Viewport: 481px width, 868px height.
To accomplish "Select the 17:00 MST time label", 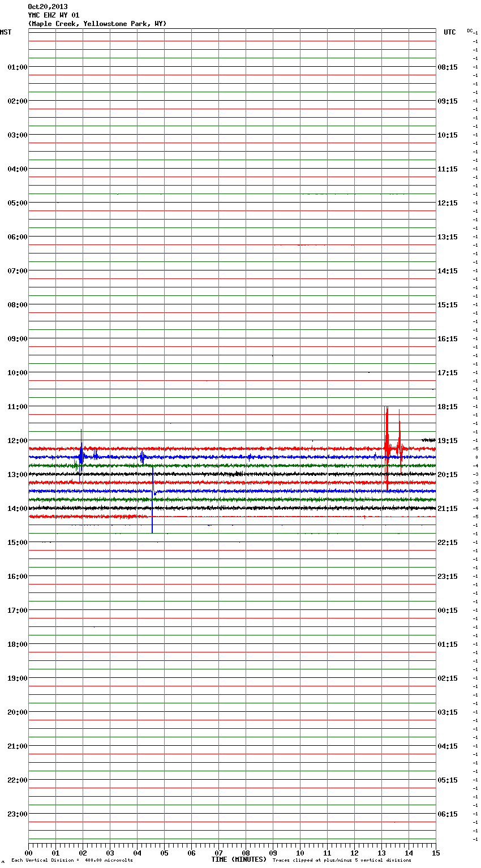I will click(18, 611).
